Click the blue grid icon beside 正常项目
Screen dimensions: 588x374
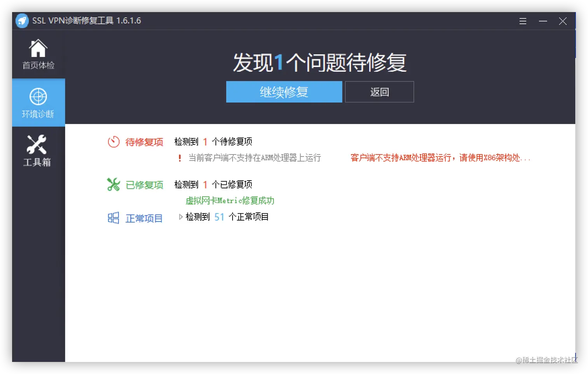point(113,218)
